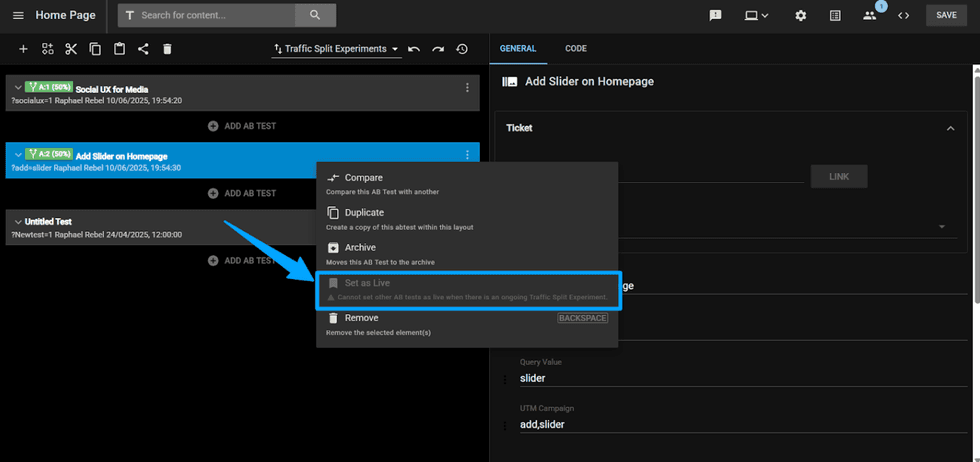The width and height of the screenshot is (980, 462).
Task: Open Traffic Split Experiments dropdown
Action: coord(337,49)
